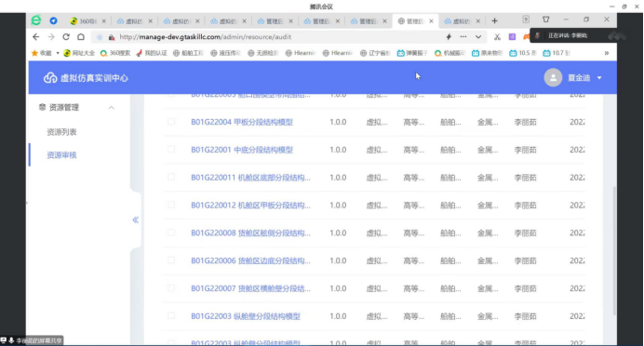
Task: Open the B01G220008 货舱区舷侧分段 link
Action: (x=250, y=233)
